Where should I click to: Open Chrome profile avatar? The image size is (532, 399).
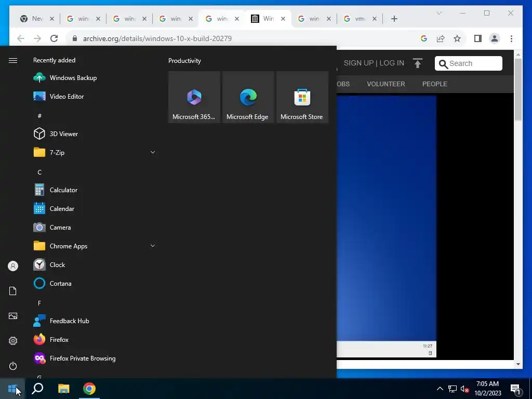(x=495, y=38)
